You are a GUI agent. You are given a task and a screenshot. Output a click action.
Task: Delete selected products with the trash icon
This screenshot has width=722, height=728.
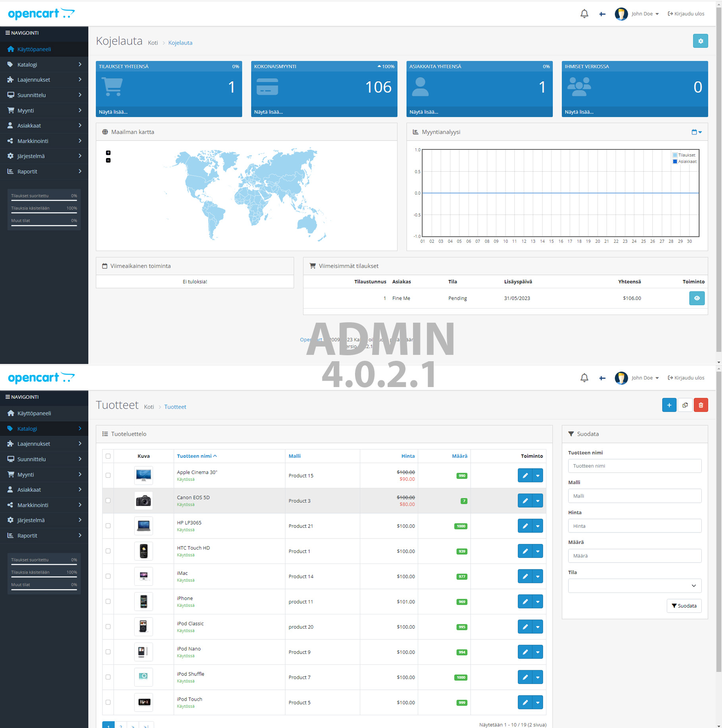[701, 405]
